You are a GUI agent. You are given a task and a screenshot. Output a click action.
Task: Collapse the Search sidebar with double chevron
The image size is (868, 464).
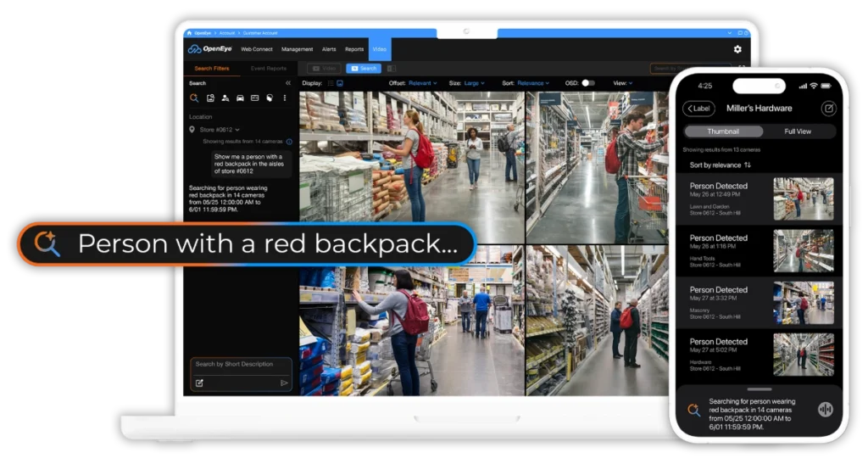(x=288, y=83)
